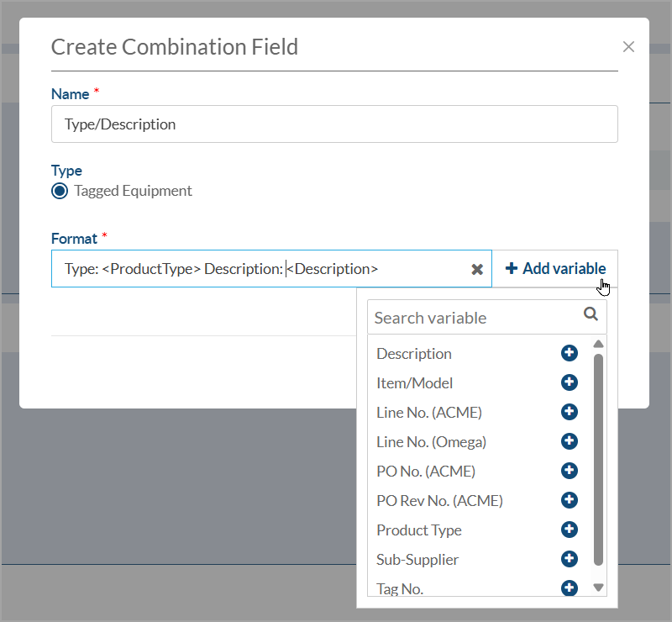
Task: Add PO No. (ACME) using its plus icon
Action: pos(569,471)
